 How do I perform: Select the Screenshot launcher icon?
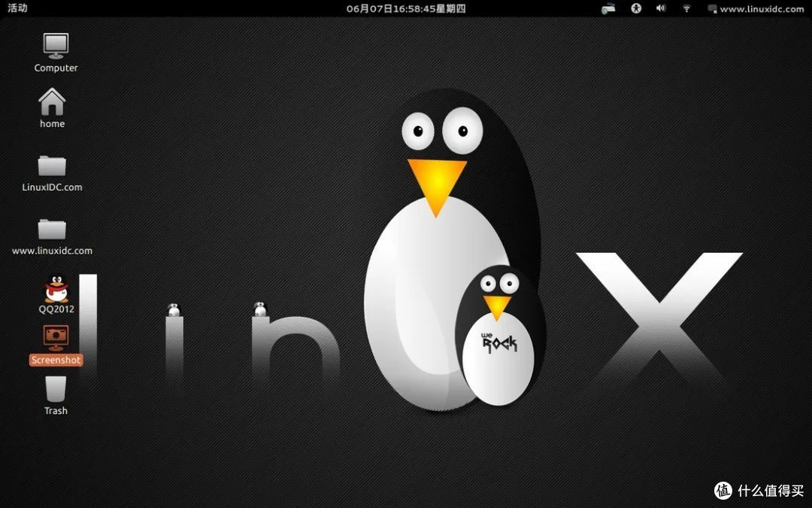coord(56,338)
